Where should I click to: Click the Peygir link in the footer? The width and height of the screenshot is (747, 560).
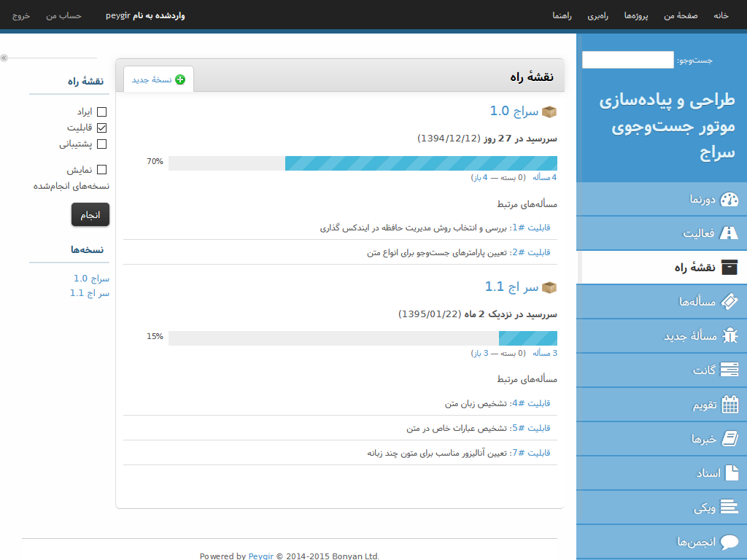coord(261,556)
